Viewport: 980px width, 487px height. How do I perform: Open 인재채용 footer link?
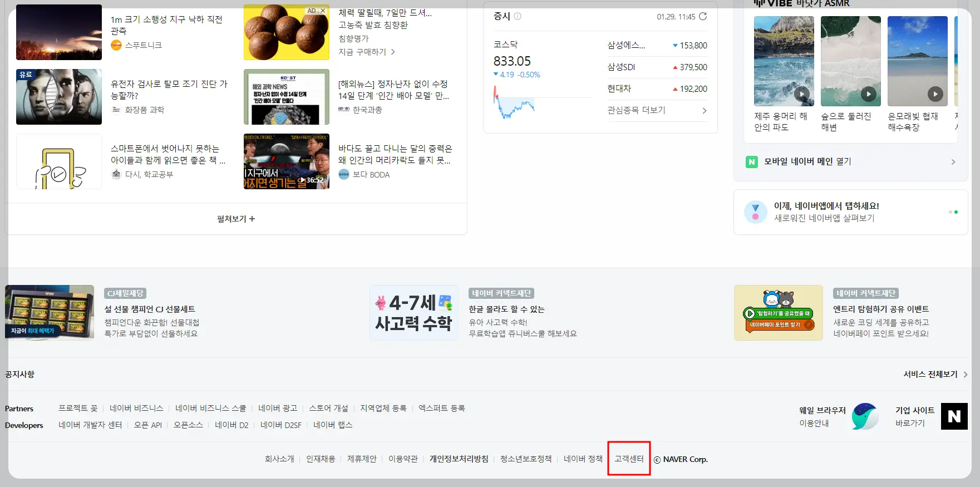321,459
